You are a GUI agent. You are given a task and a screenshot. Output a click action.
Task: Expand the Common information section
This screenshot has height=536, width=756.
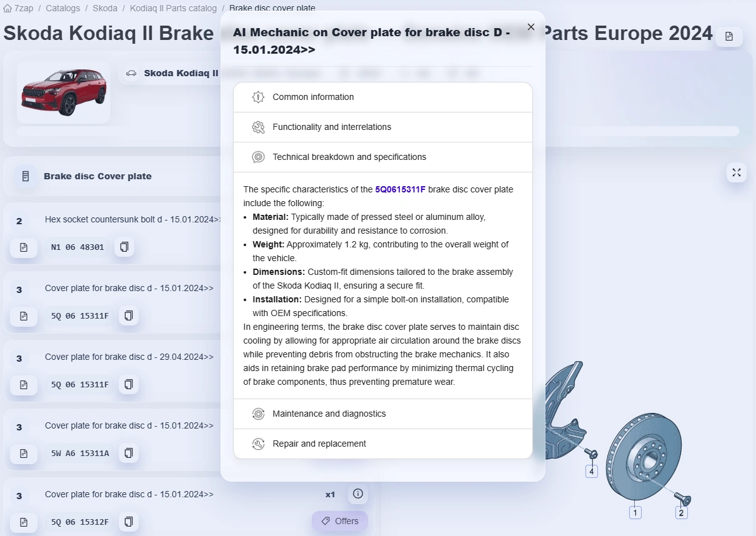coord(382,97)
